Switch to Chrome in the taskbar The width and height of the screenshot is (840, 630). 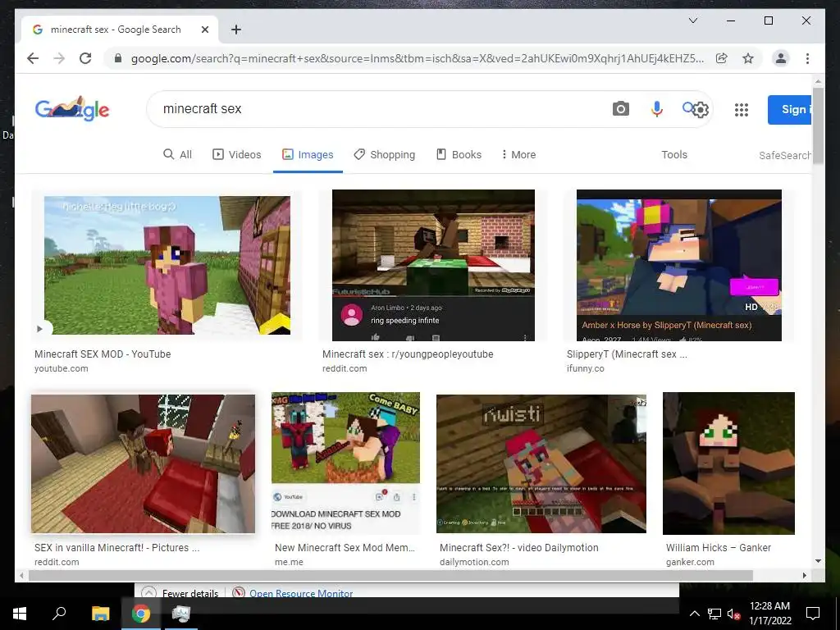coord(141,614)
